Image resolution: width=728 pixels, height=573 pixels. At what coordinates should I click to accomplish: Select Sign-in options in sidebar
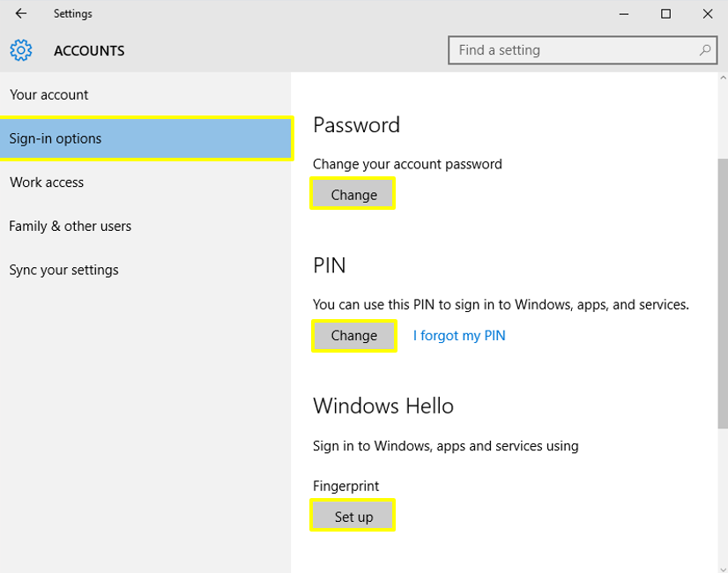click(56, 138)
